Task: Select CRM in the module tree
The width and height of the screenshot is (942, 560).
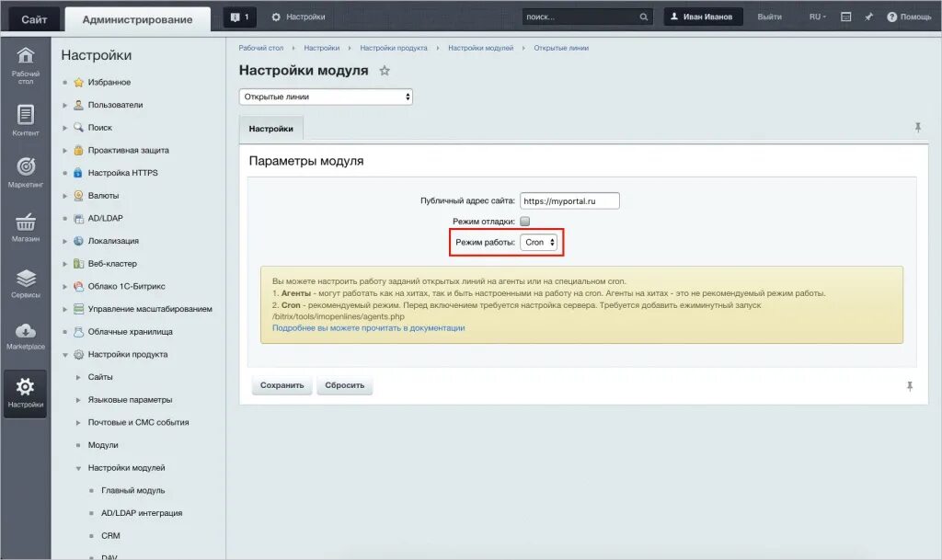Action: point(110,536)
